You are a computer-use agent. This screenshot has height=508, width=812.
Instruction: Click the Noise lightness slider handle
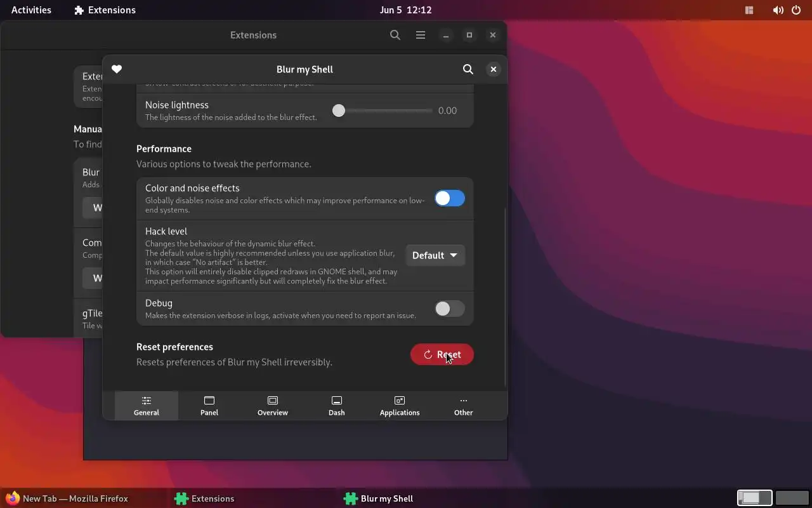click(339, 110)
